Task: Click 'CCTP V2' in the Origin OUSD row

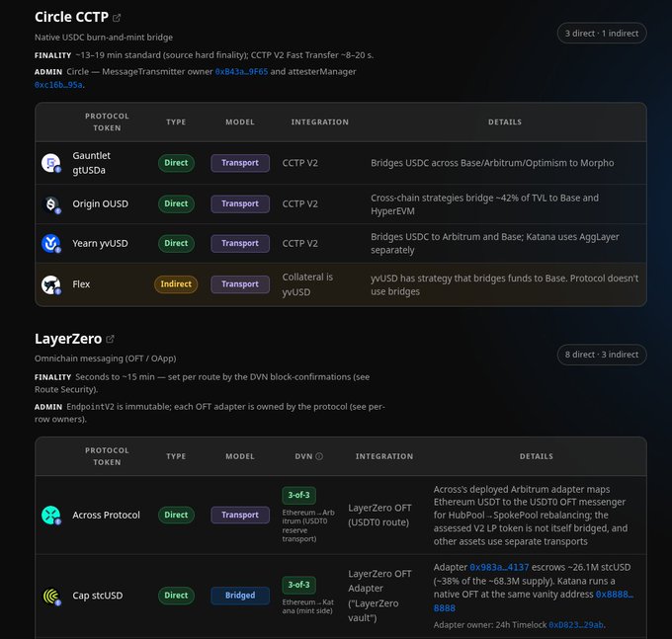Action: pos(300,204)
